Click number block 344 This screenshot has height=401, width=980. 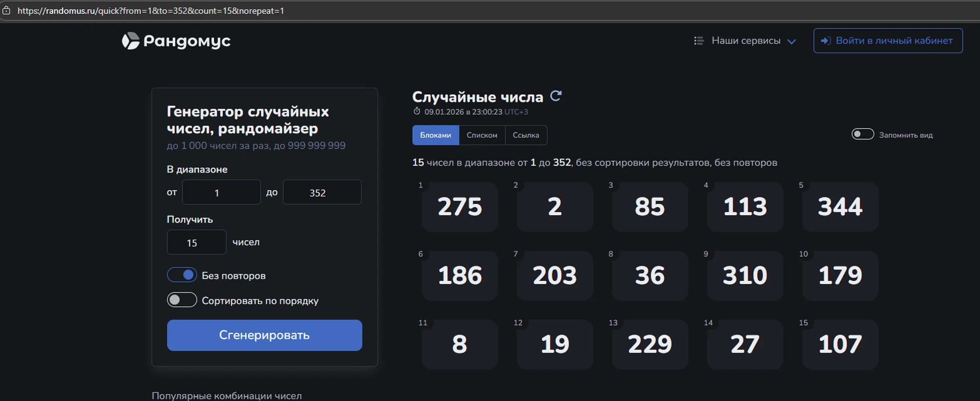pos(840,207)
